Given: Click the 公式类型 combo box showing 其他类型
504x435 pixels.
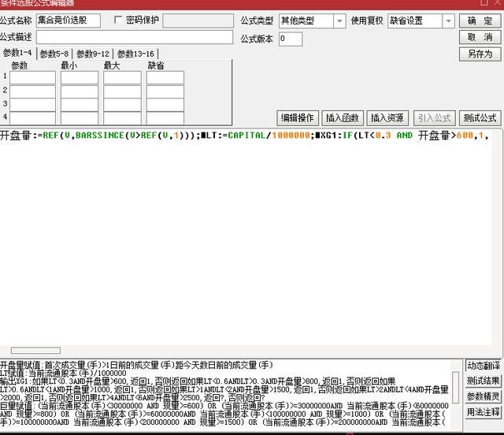Looking at the screenshot, I should (x=312, y=21).
